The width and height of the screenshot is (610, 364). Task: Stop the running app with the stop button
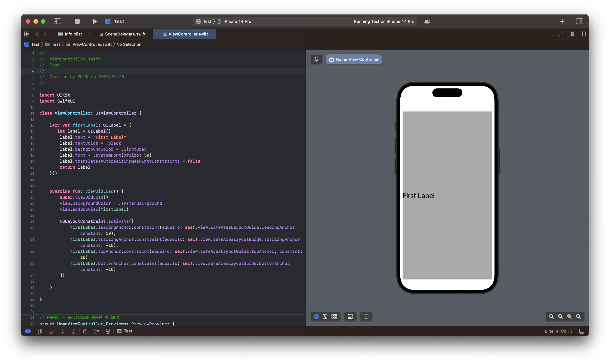tap(77, 21)
